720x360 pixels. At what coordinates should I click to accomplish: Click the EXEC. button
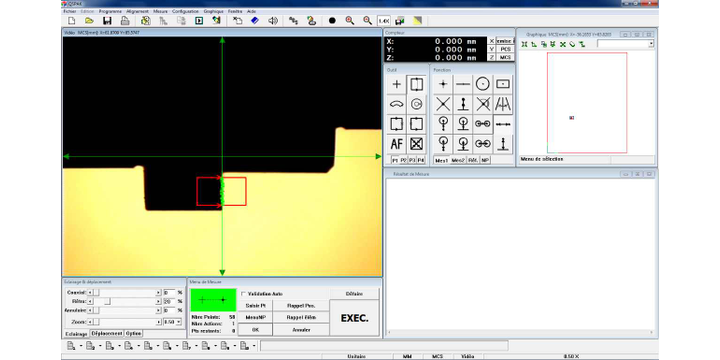(354, 318)
